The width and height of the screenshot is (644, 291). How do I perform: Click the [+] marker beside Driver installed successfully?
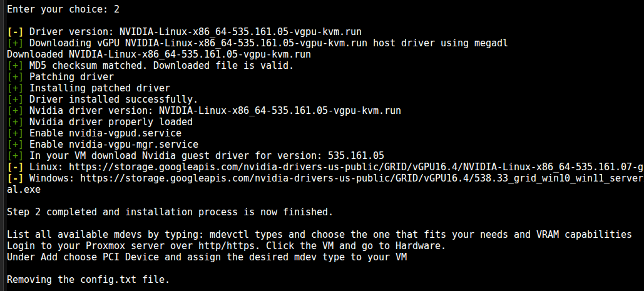(x=15, y=100)
